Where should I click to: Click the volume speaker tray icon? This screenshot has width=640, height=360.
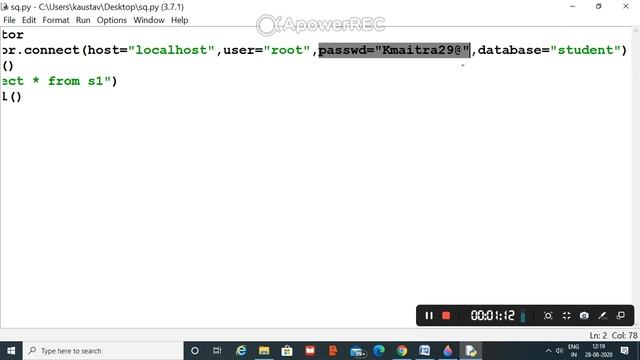pos(559,351)
